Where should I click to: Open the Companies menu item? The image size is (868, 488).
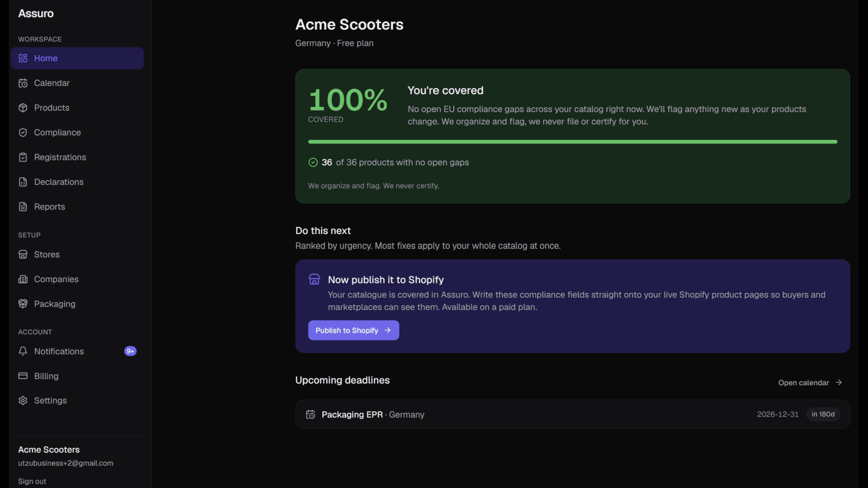[77, 279]
